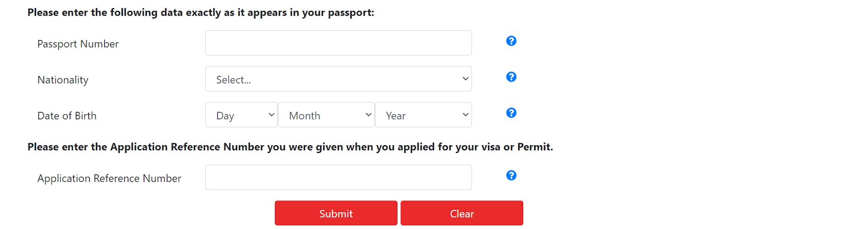Expand the Year dropdown
Image resolution: width=868 pixels, height=229 pixels.
[423, 115]
